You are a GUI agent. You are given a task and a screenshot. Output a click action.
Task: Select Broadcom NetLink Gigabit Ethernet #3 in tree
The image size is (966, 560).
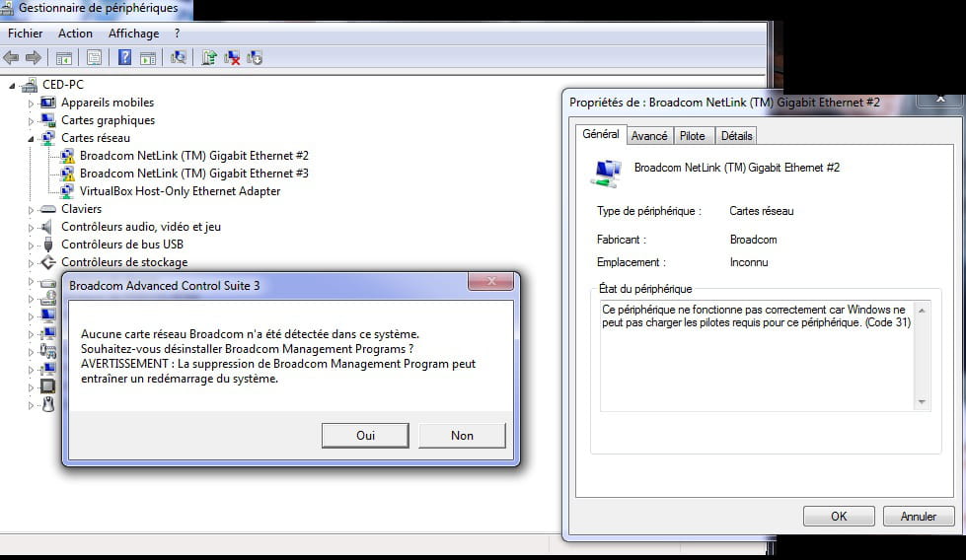pos(194,174)
